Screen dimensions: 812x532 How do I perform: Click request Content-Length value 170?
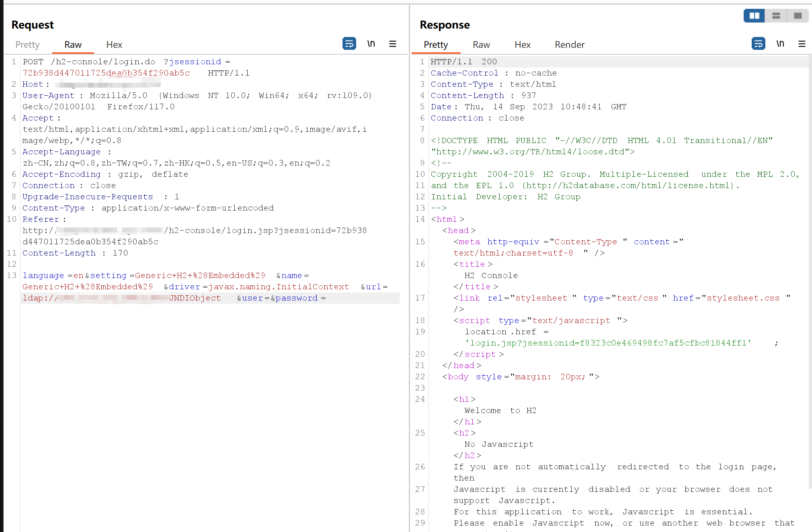click(x=120, y=253)
